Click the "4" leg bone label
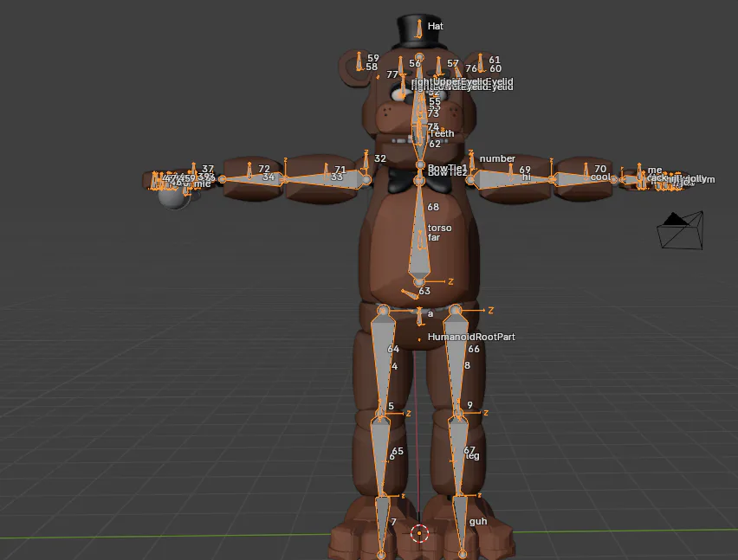The height and width of the screenshot is (560, 738). pos(394,366)
